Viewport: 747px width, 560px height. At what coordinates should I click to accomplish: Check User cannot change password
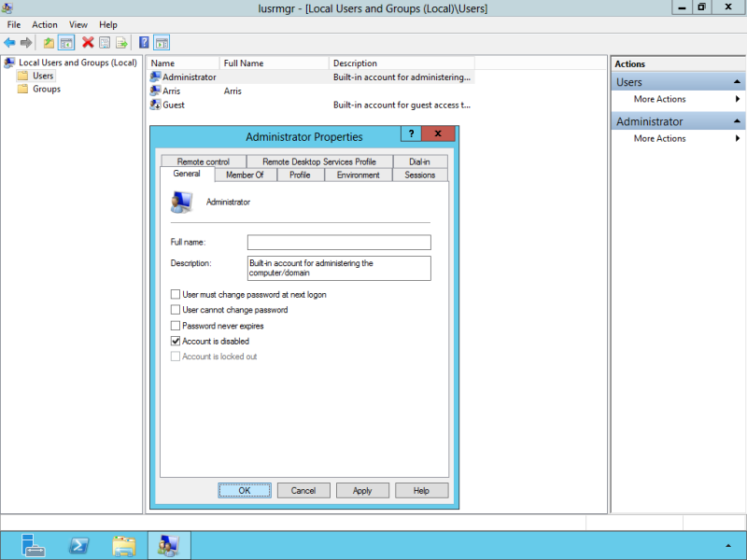[x=176, y=310]
